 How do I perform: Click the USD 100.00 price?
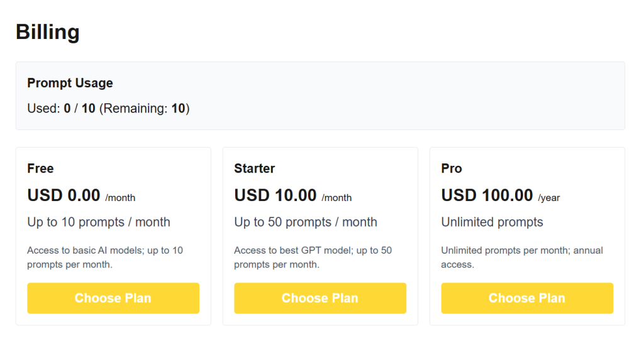click(x=487, y=195)
